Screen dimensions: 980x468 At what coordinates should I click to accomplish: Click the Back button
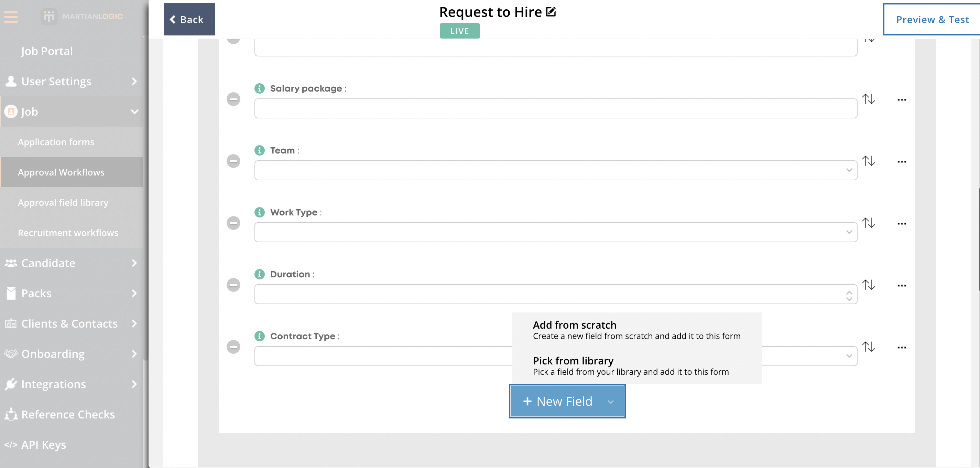189,19
